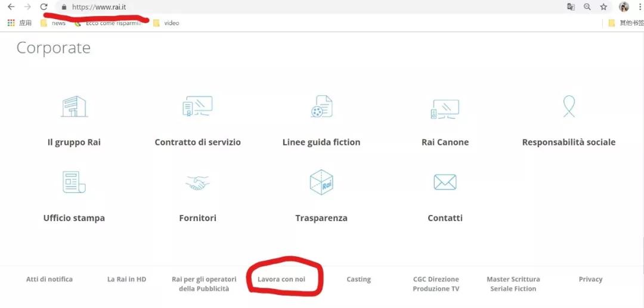The image size is (644, 308).
Task: Click the Rai cube icon above Trasparenza
Action: point(321,182)
